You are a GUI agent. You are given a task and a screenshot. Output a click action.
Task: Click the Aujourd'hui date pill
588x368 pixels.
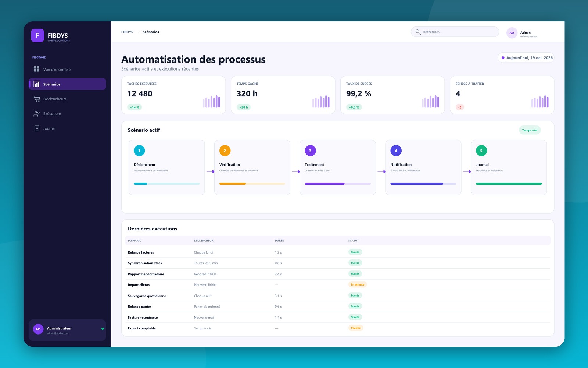click(x=526, y=58)
